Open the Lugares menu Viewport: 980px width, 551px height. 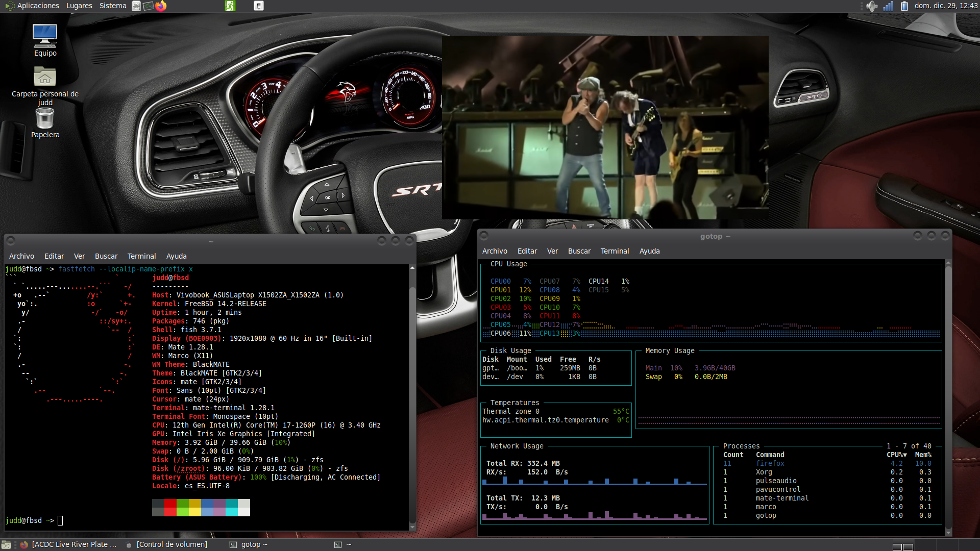[79, 6]
